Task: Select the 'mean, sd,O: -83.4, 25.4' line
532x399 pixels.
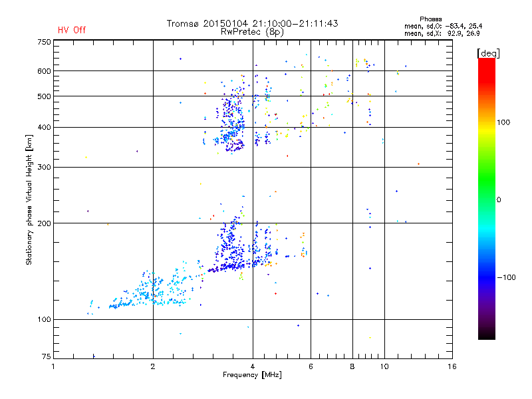Action: click(x=443, y=27)
